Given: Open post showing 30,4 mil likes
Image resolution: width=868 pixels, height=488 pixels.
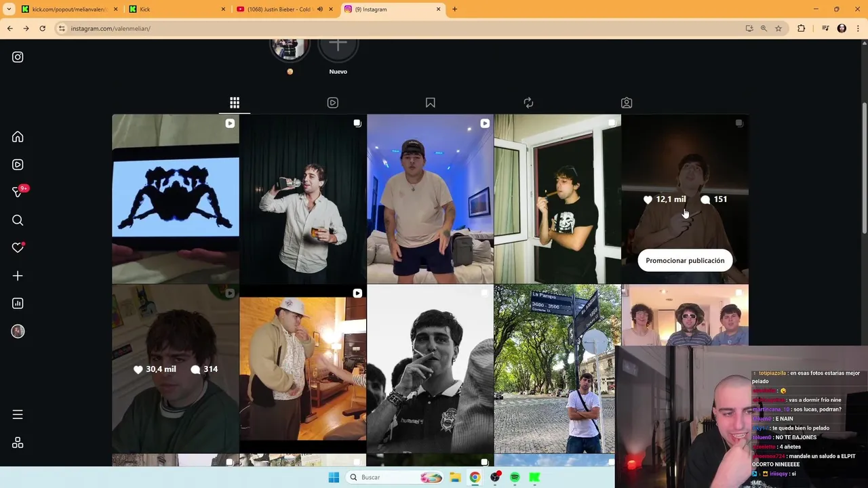Looking at the screenshot, I should [x=176, y=369].
